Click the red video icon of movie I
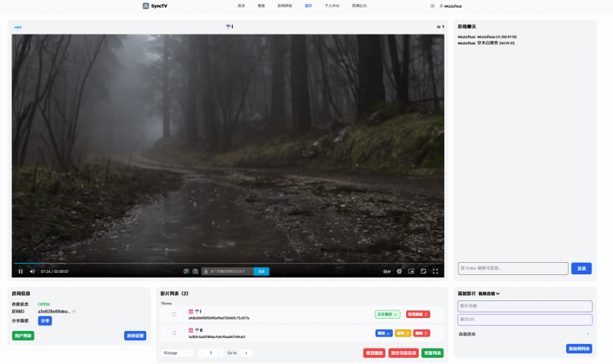 pyautogui.click(x=191, y=312)
